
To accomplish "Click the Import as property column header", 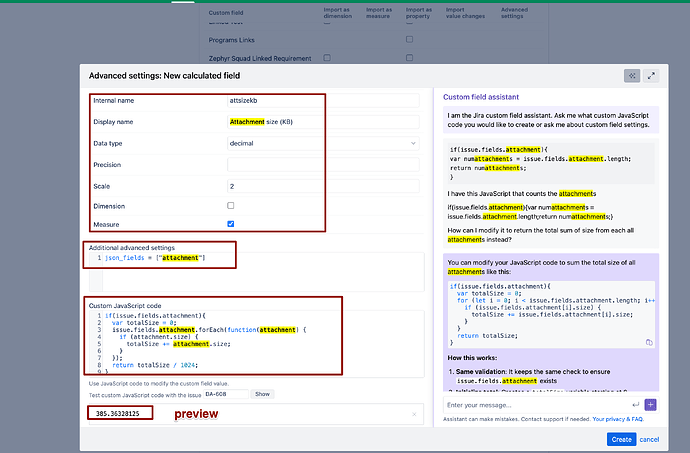I will pyautogui.click(x=418, y=13).
